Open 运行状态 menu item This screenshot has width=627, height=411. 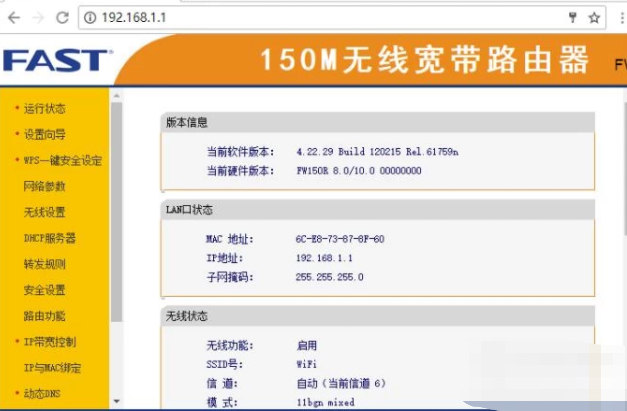44,108
